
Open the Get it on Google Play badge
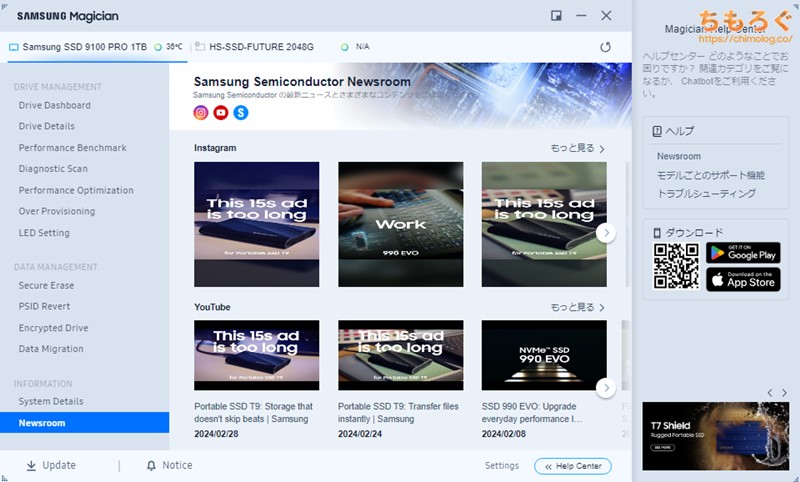743,253
